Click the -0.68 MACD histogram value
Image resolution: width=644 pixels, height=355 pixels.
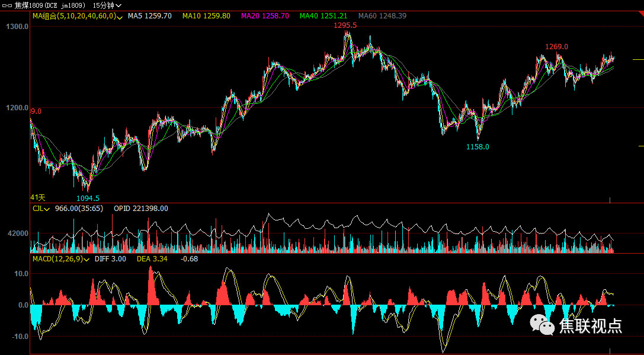190,259
